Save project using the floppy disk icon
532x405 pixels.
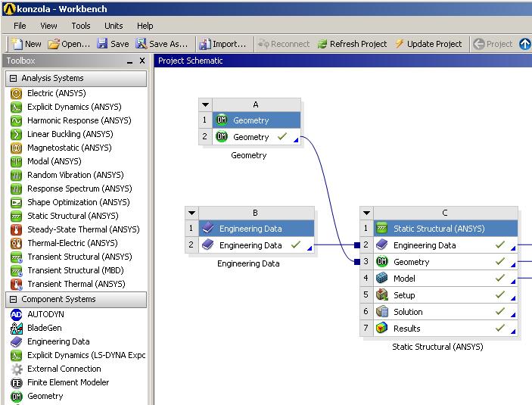(102, 44)
